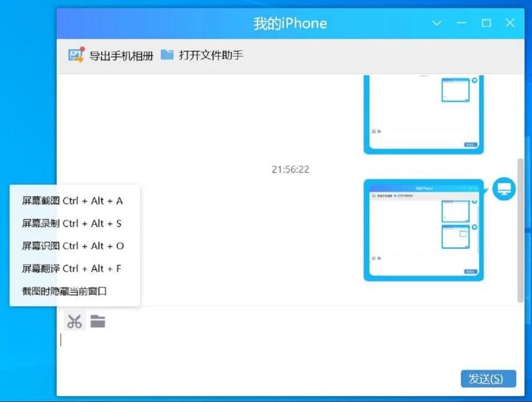532x402 pixels.
Task: Click the computer avatar beside the last message
Action: pyautogui.click(x=504, y=188)
